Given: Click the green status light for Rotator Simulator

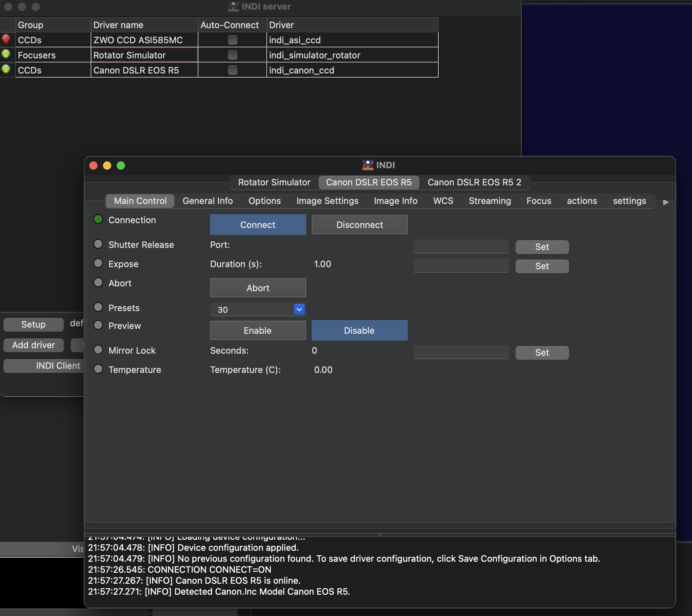Looking at the screenshot, I should click(x=6, y=54).
